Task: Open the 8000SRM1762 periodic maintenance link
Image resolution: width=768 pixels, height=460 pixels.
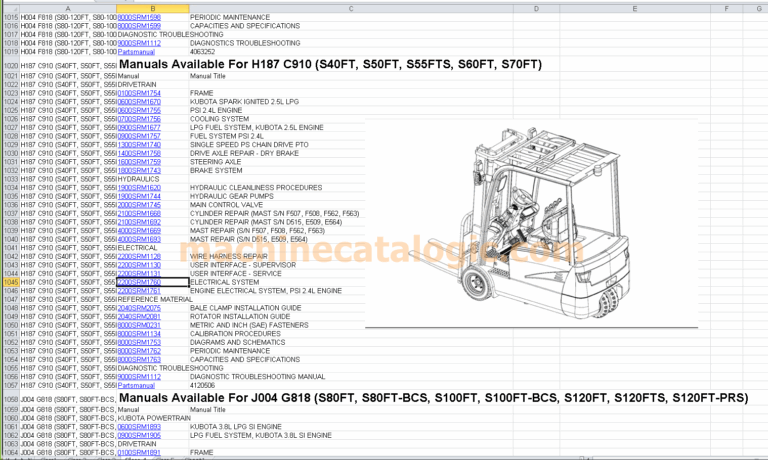Action: [x=139, y=351]
